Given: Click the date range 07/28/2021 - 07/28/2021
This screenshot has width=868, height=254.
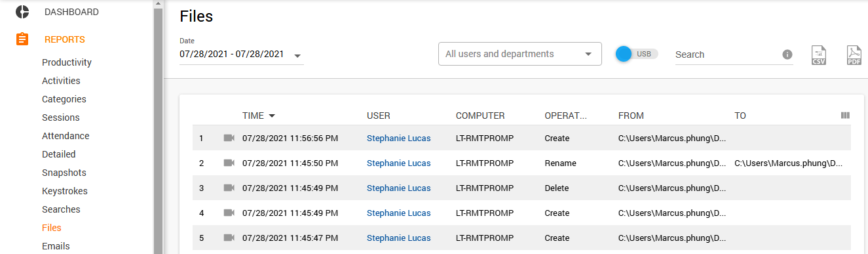Looking at the screenshot, I should (x=232, y=54).
